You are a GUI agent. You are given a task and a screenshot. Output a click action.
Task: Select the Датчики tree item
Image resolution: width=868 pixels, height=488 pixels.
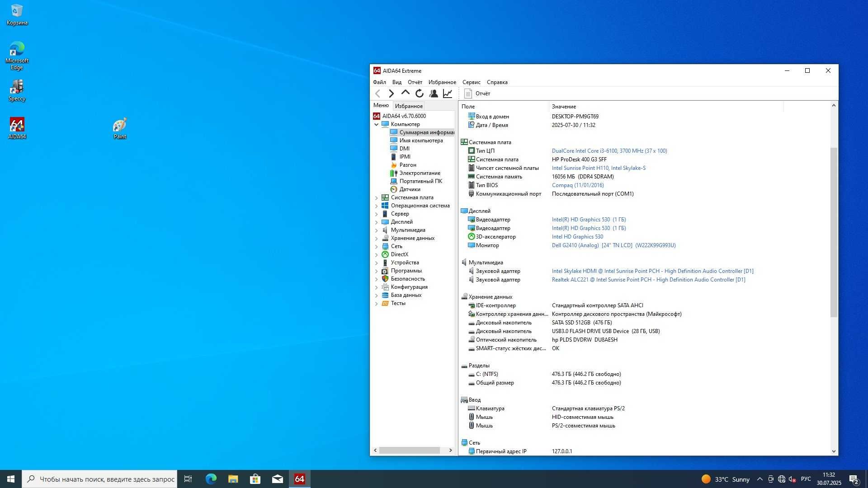coord(405,189)
